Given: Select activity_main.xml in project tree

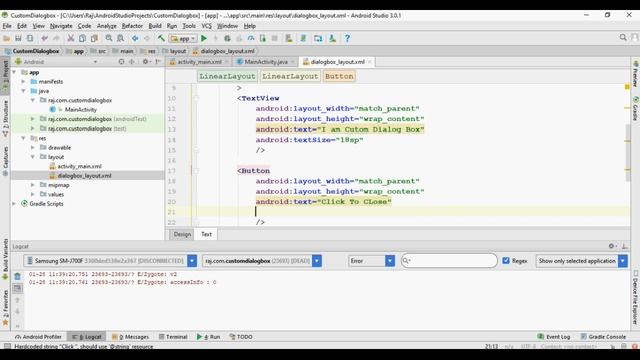Looking at the screenshot, I should coord(79,167).
